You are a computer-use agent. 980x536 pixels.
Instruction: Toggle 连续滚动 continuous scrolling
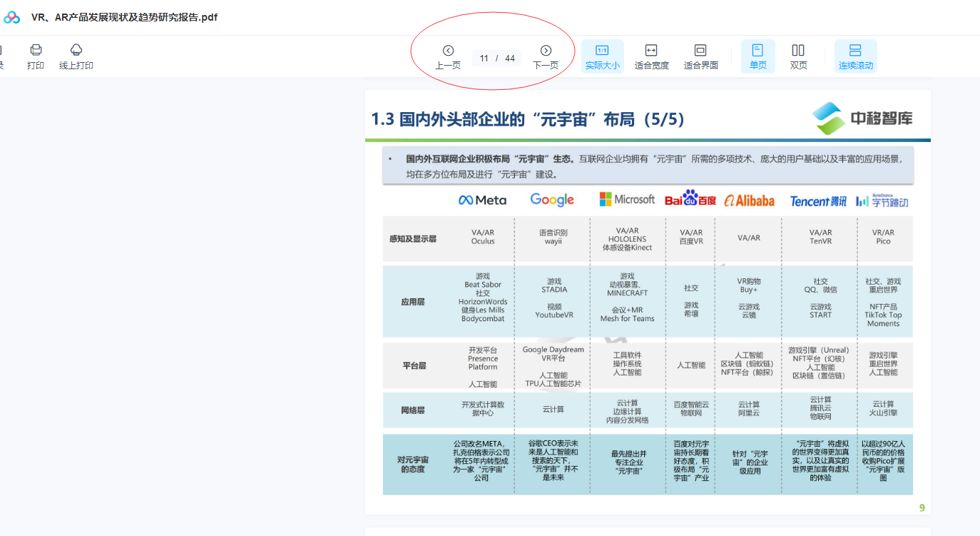[855, 56]
